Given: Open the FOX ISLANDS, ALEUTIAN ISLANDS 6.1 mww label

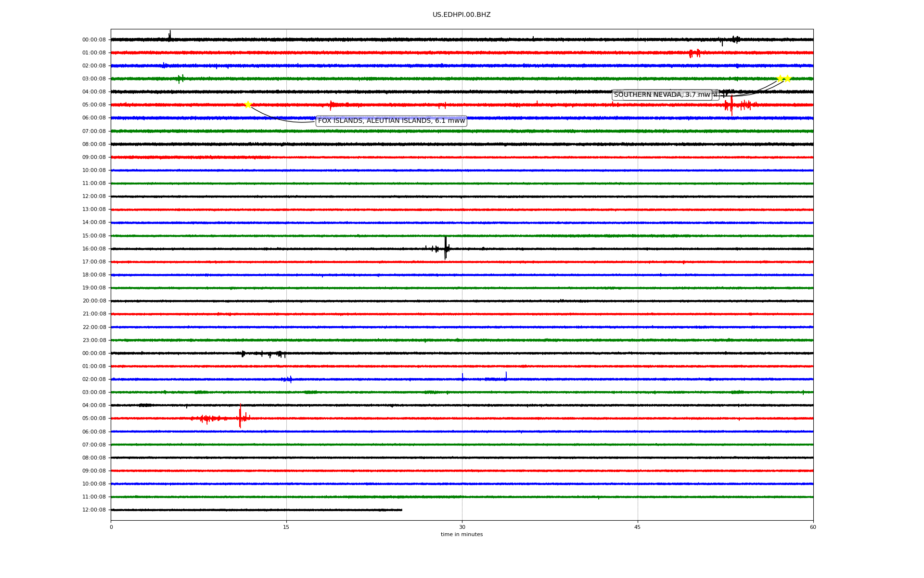Looking at the screenshot, I should 391,121.
